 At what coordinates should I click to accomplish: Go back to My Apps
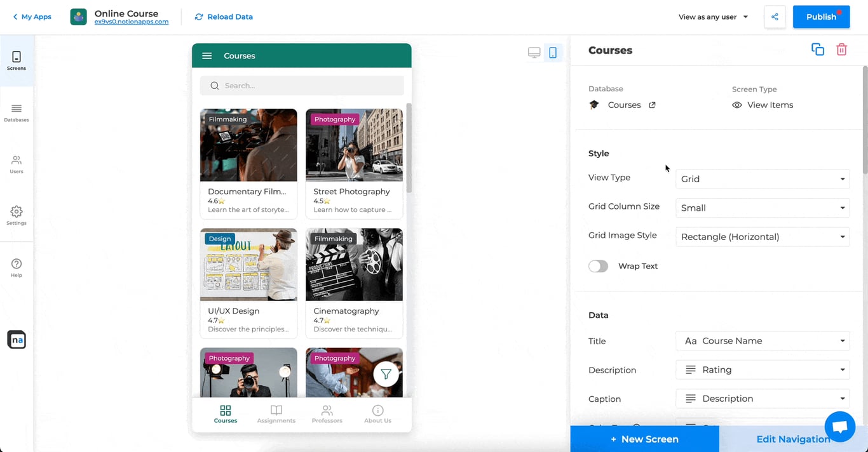tap(32, 17)
